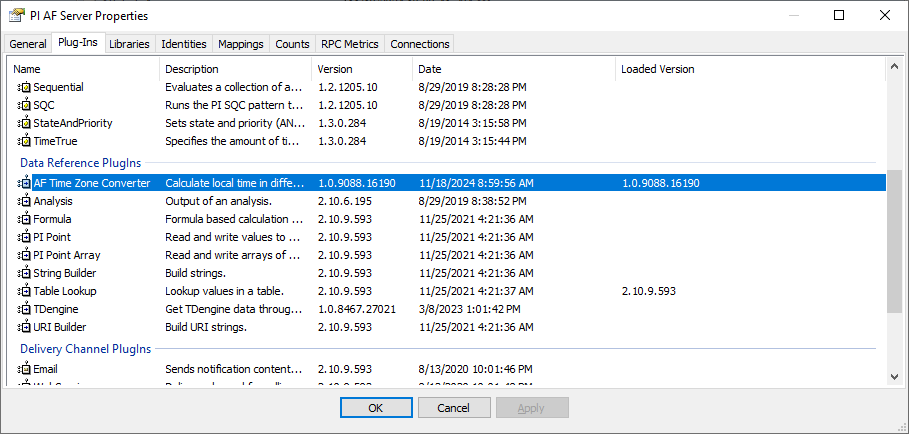Screen dimensions: 909x434
Task: Click the Formula data reference icon
Action: click(x=24, y=219)
